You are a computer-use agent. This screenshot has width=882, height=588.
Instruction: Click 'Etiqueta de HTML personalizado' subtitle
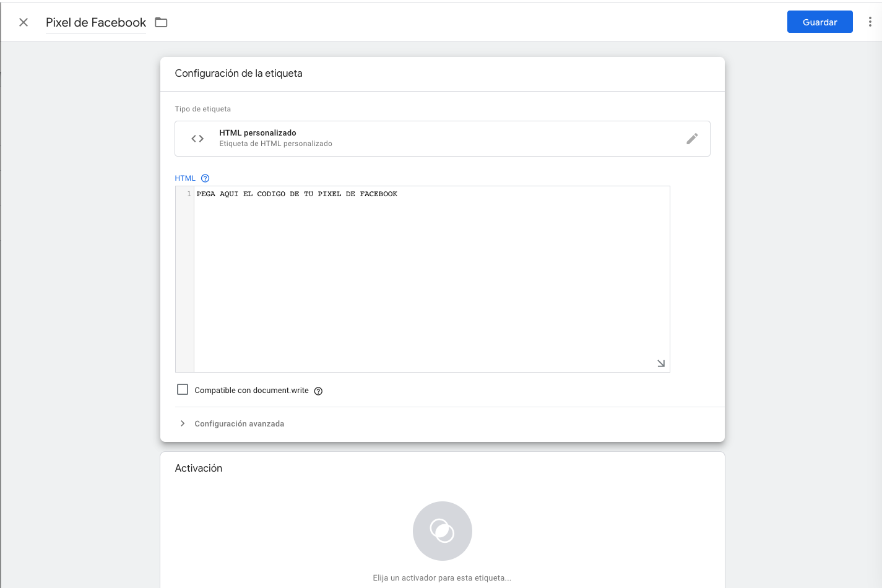pos(276,144)
